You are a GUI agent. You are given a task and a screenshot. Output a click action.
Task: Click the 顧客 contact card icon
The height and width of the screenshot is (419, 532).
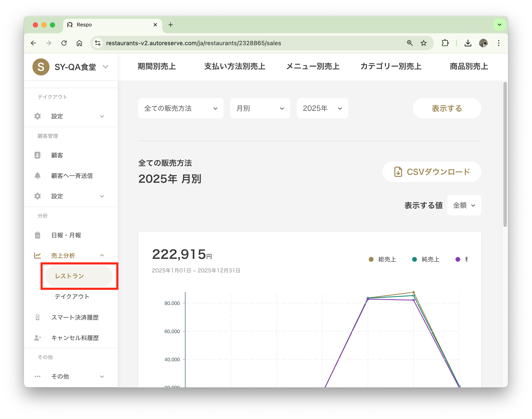click(38, 155)
